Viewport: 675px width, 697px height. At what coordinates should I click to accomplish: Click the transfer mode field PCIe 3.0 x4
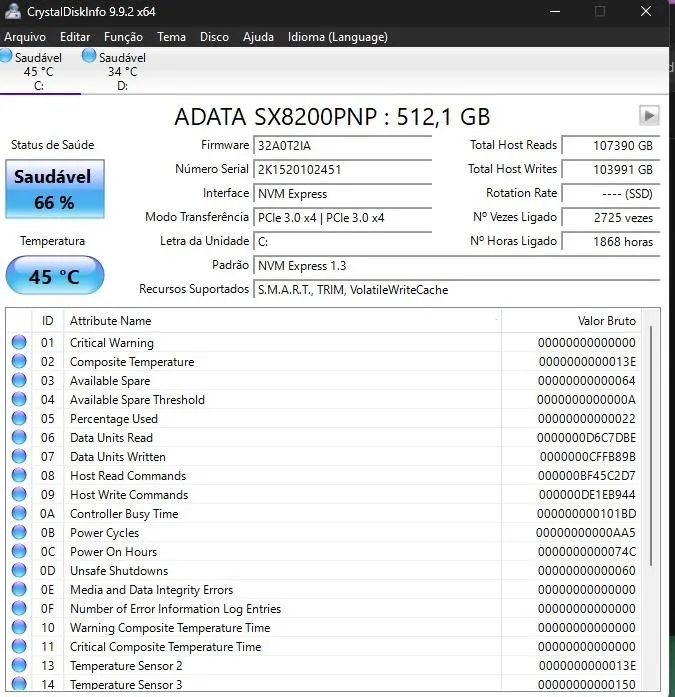tap(342, 217)
